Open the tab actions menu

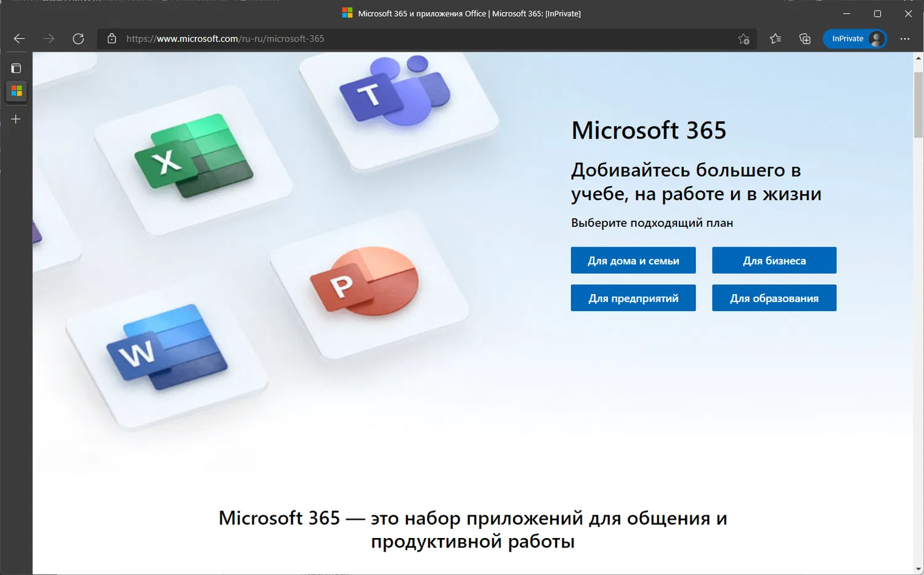[16, 68]
